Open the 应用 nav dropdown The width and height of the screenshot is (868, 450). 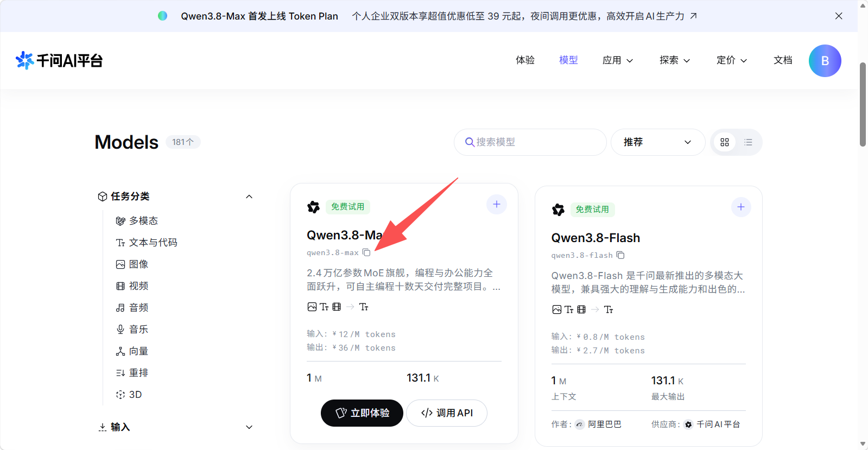click(618, 60)
